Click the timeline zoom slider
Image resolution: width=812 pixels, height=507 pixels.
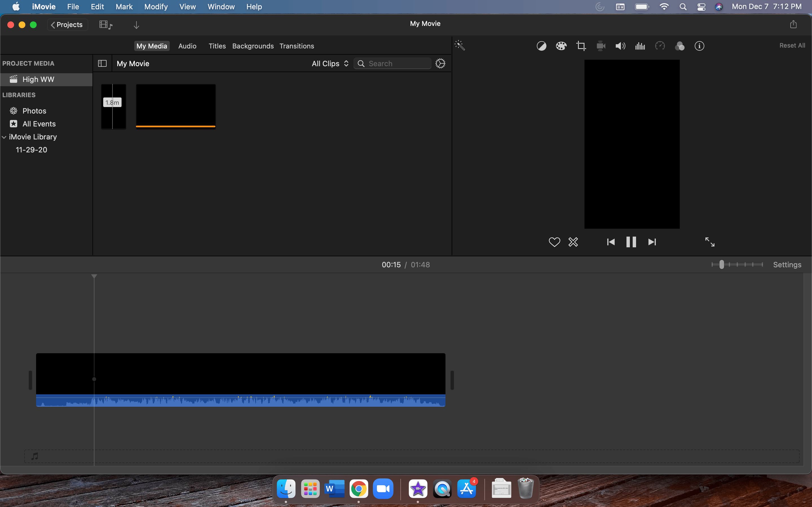click(721, 264)
